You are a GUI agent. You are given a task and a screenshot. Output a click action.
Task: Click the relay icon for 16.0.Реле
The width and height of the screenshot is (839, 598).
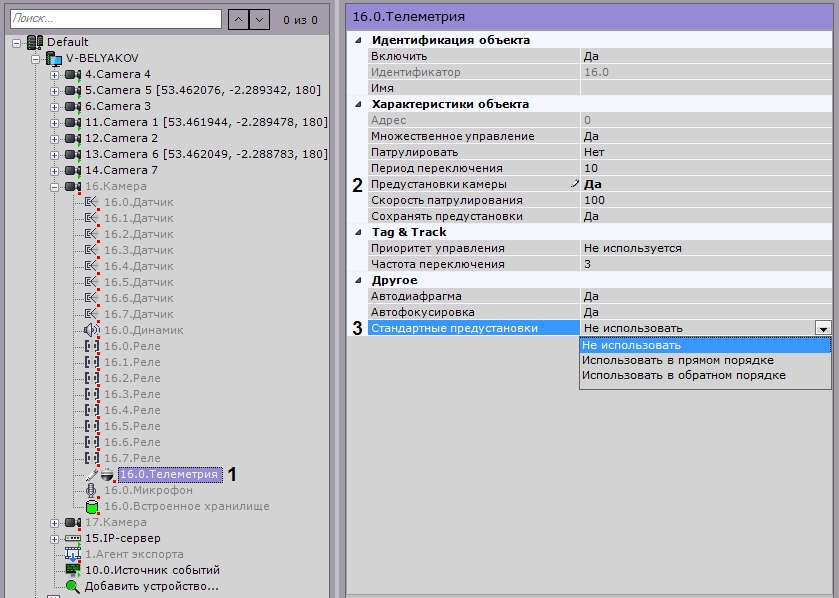[92, 346]
